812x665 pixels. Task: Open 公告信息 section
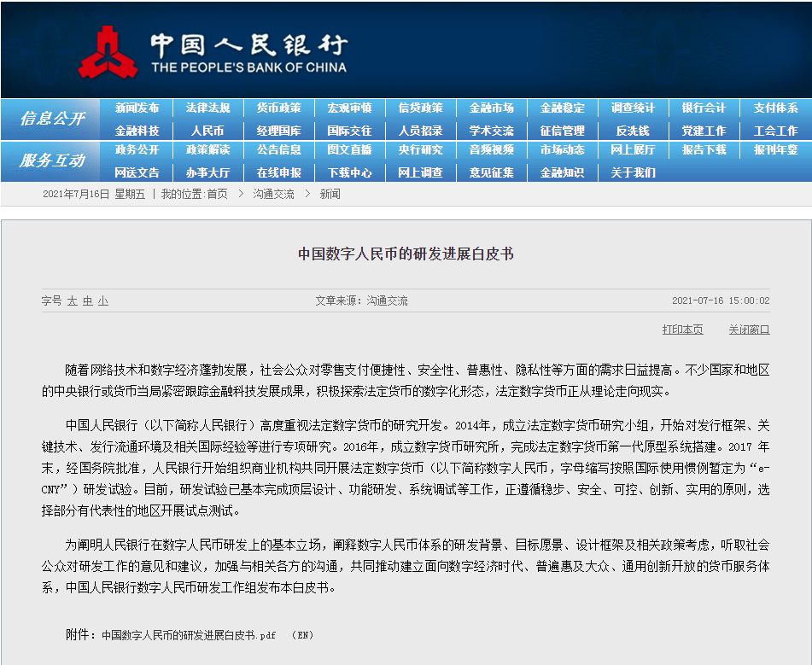(x=278, y=149)
